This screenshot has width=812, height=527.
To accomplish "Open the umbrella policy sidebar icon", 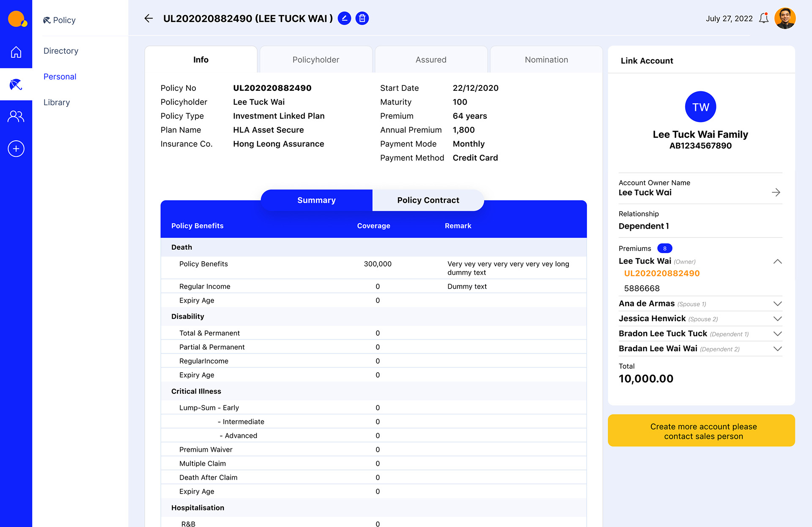I will click(16, 85).
